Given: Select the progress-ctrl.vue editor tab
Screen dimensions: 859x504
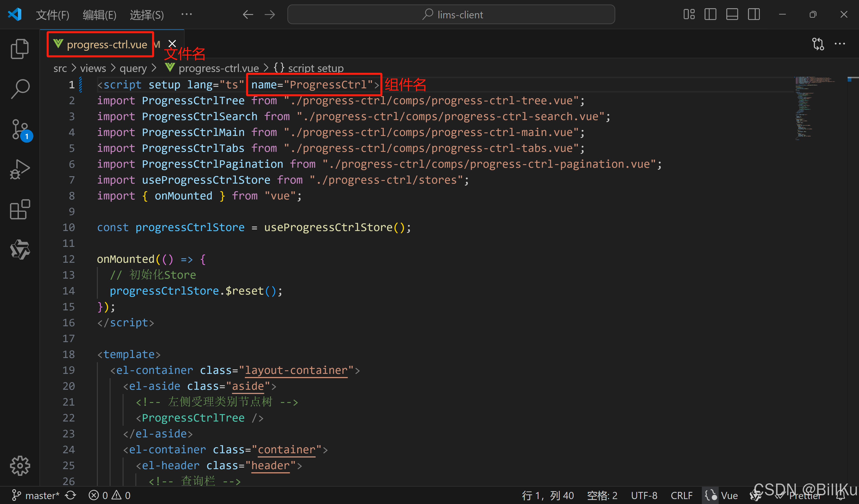Looking at the screenshot, I should point(107,44).
